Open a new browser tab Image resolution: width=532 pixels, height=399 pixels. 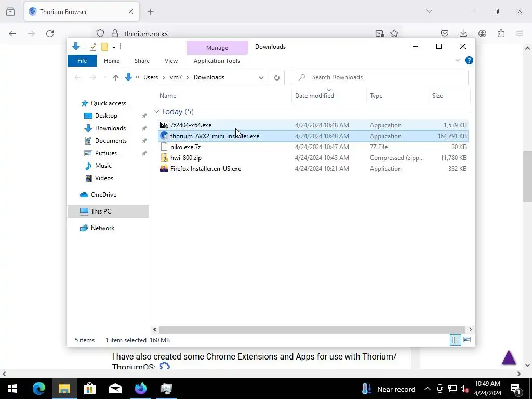[151, 12]
